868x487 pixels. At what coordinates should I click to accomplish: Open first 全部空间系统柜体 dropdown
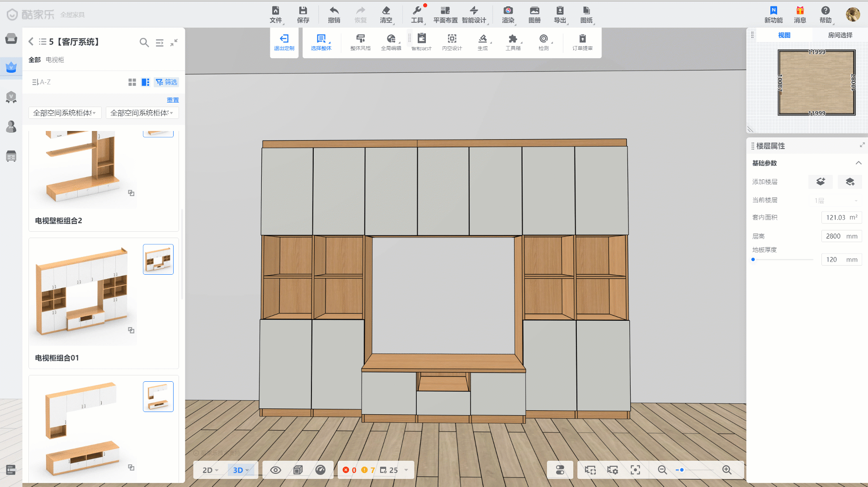[65, 113]
